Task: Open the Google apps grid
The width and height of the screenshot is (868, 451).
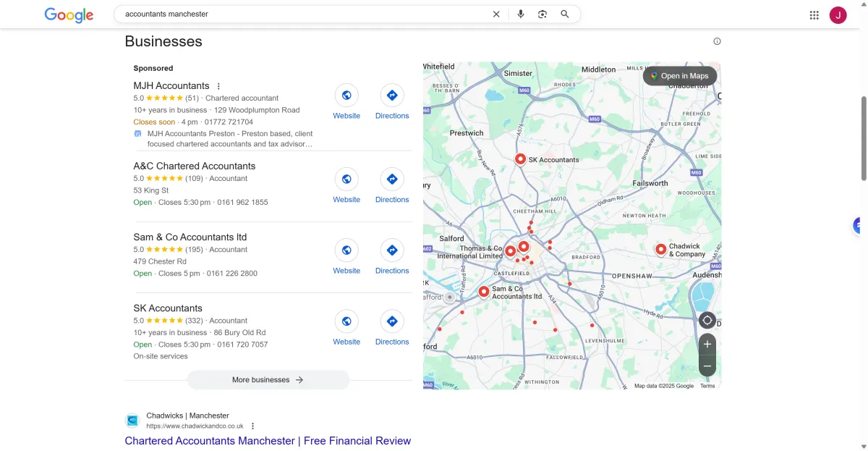Action: point(814,14)
